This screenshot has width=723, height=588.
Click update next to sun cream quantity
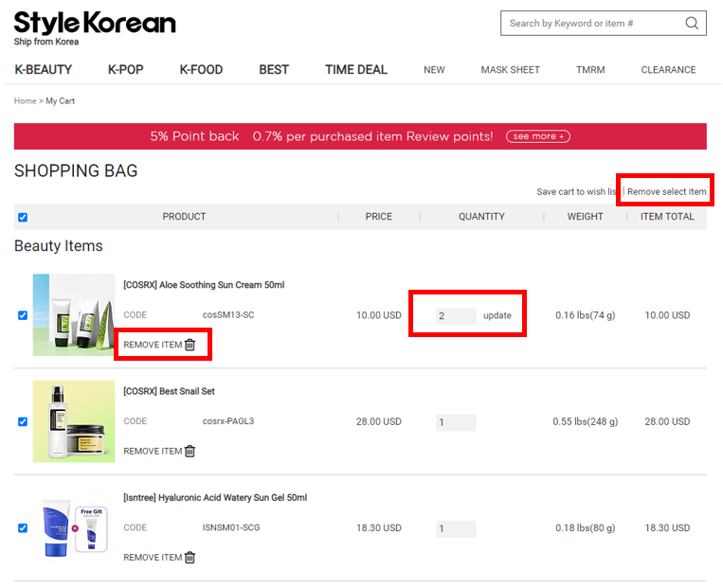pos(497,315)
